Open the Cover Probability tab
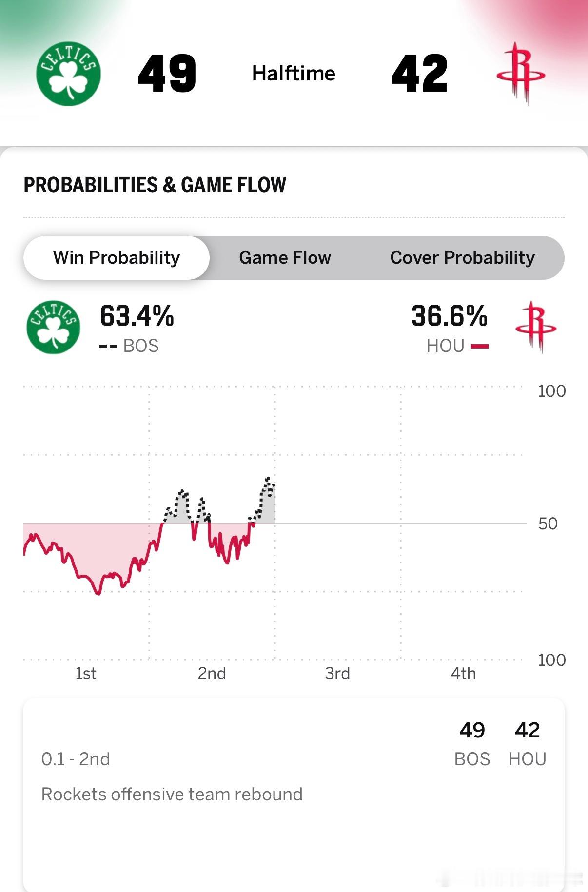The width and height of the screenshot is (588, 892). pos(462,258)
